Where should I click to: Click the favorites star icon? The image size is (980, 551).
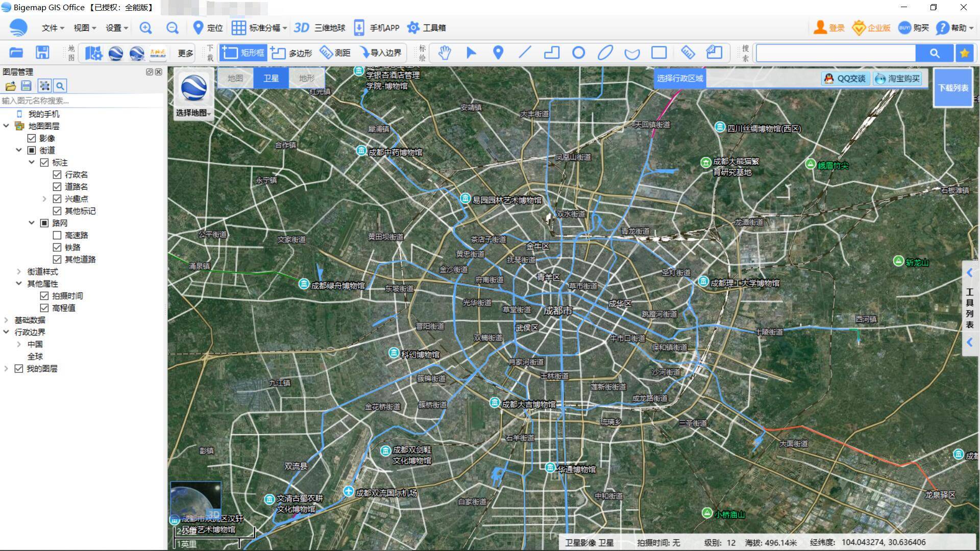click(x=964, y=53)
